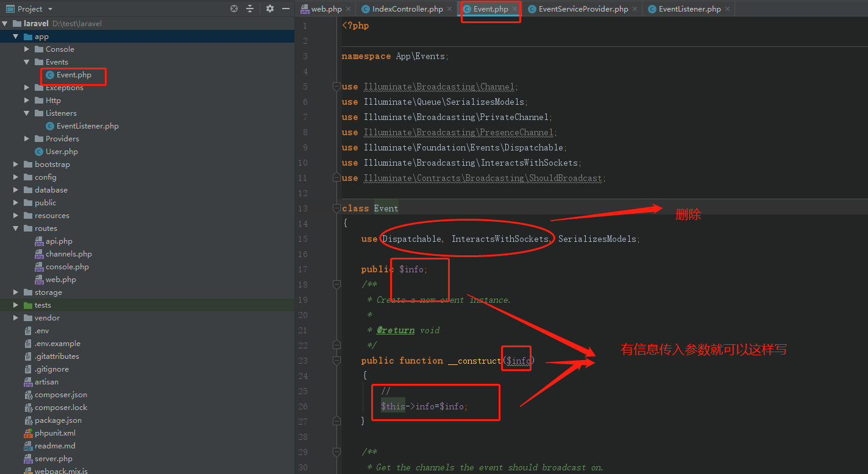868x474 pixels.
Task: Click the scroll-from-source target icon
Action: 234,9
